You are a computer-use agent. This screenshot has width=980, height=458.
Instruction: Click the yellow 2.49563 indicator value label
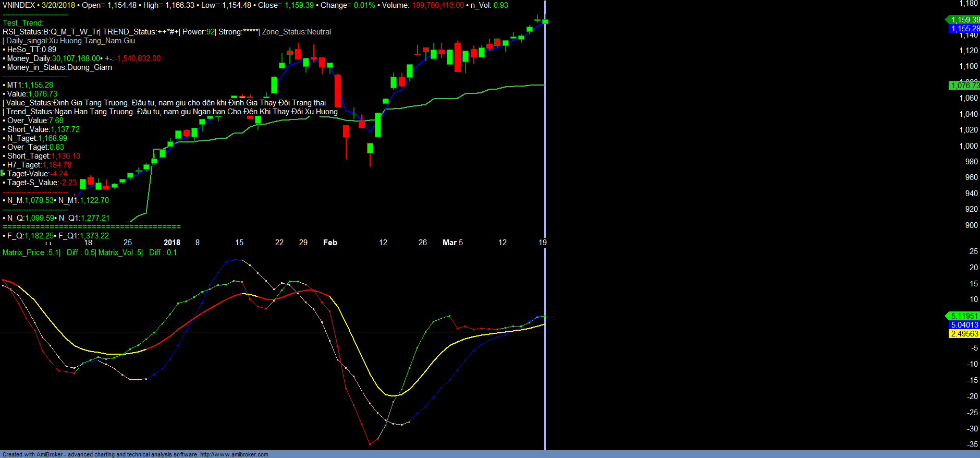(x=964, y=334)
